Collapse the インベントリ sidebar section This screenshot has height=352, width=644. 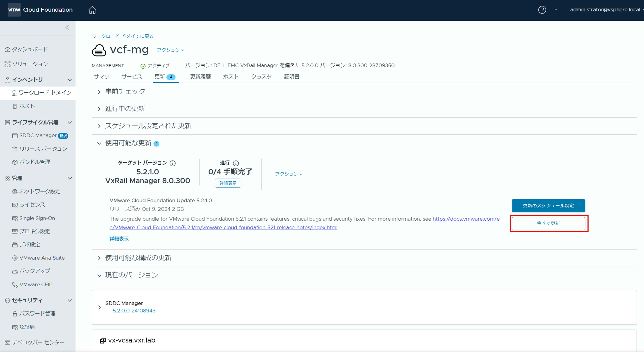click(70, 80)
